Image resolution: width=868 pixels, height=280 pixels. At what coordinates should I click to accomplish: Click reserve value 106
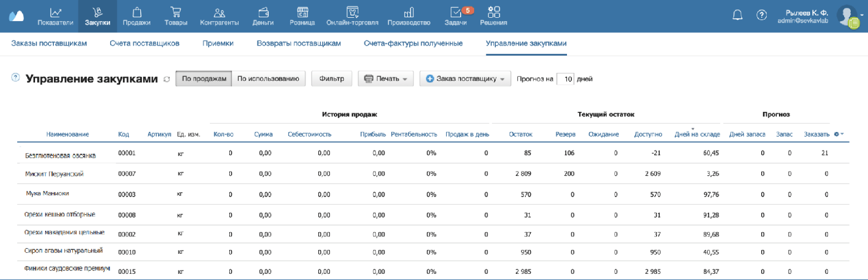point(569,153)
